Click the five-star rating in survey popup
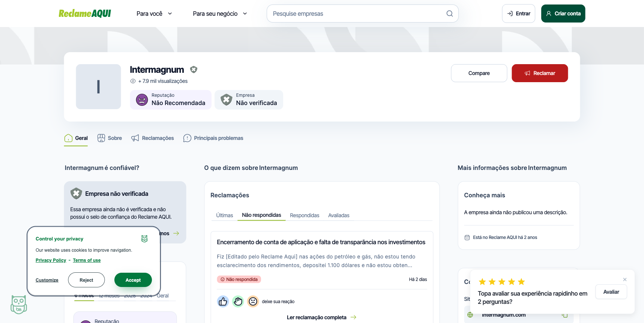This screenshot has width=644, height=323. click(501, 282)
